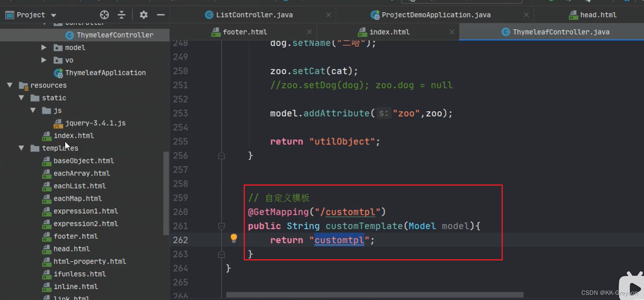Screen dimensions: 644x300
Task: Close the footer.html tab
Action: point(309,32)
